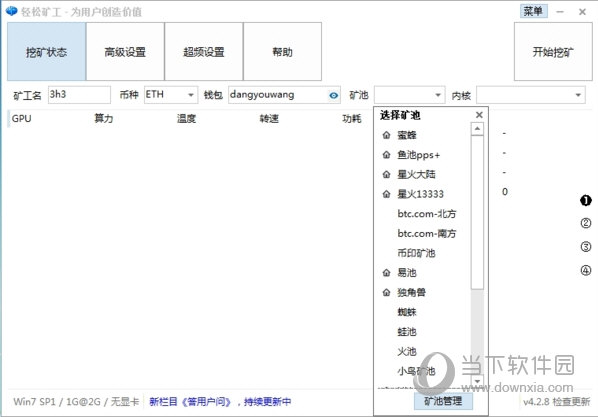This screenshot has height=417, width=598.
Task: Open 矿池管理 button
Action: 443,401
